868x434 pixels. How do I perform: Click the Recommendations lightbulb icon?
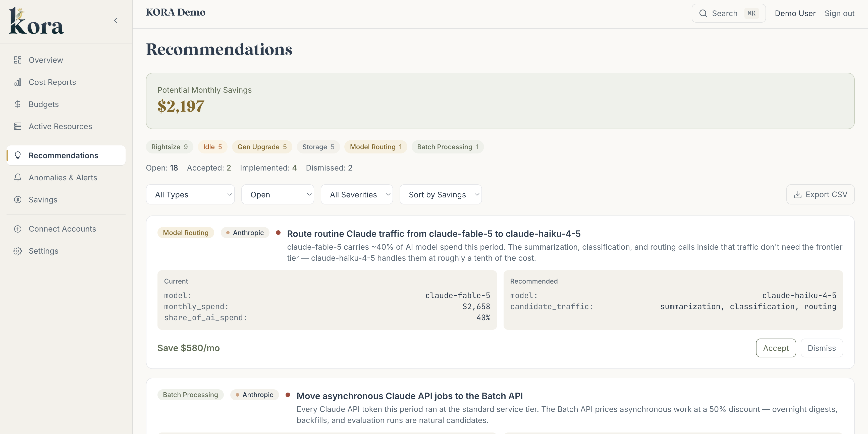(x=18, y=155)
